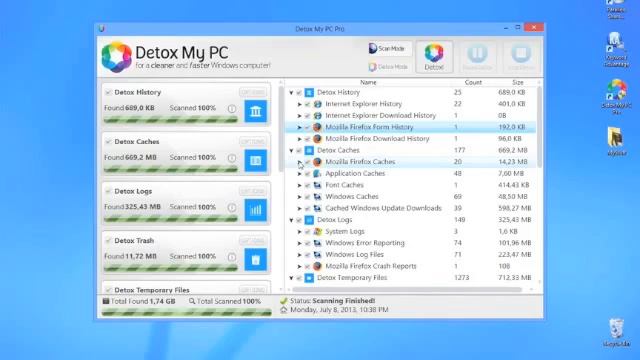The image size is (640, 360).
Task: Collapse the Detox History tree node
Action: click(291, 93)
